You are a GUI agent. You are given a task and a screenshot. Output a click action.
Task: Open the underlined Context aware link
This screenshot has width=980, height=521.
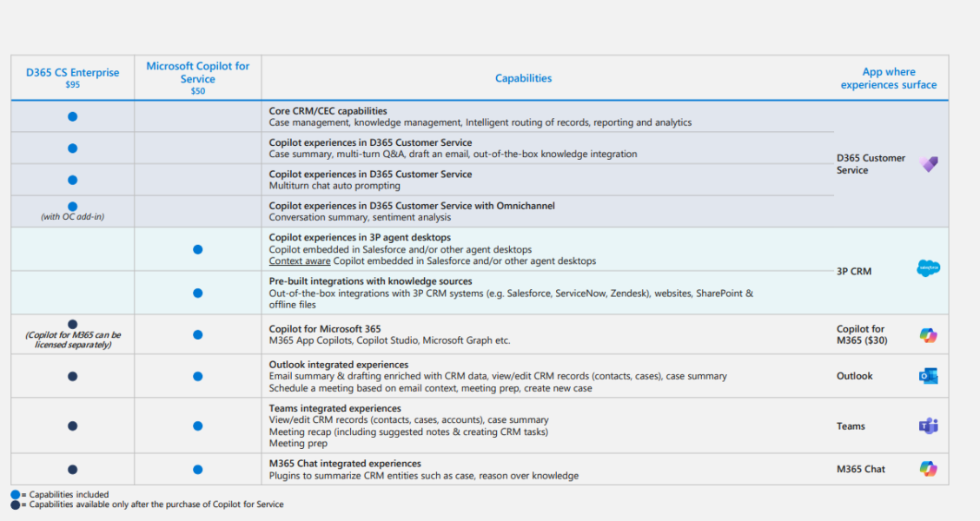(299, 261)
